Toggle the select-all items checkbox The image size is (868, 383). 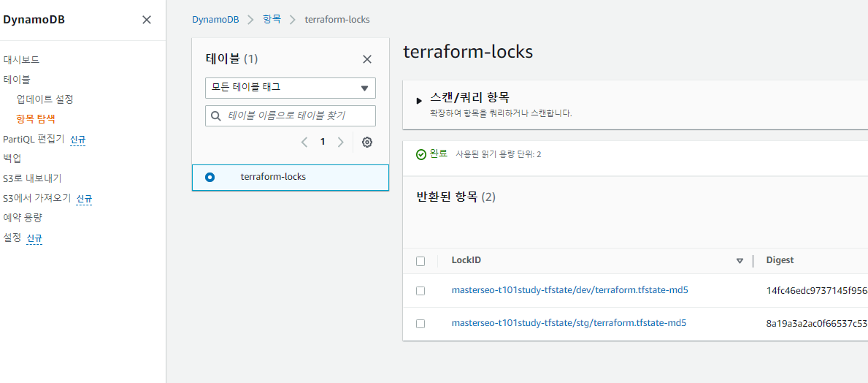420,261
